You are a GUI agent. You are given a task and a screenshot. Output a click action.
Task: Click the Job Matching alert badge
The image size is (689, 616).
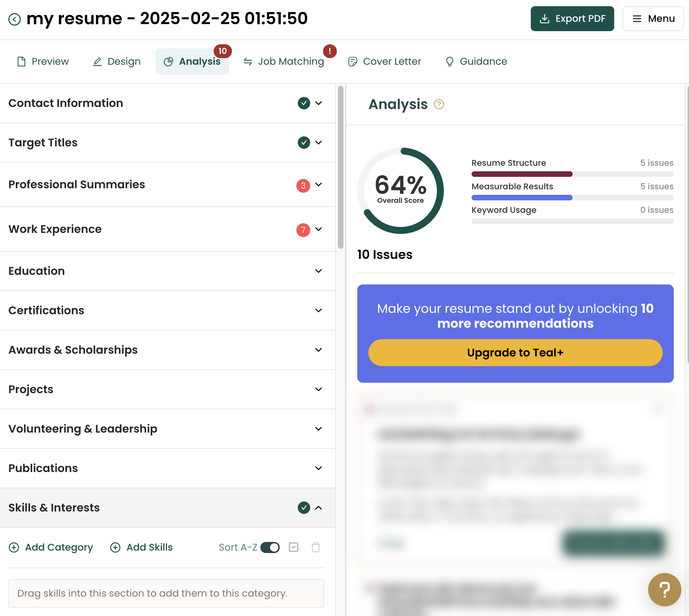330,51
